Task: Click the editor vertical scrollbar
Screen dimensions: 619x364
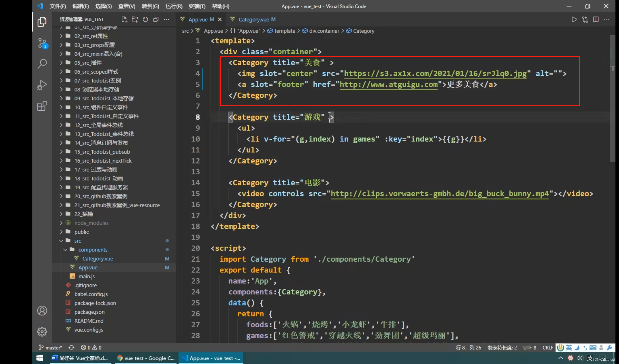Action: [612, 99]
